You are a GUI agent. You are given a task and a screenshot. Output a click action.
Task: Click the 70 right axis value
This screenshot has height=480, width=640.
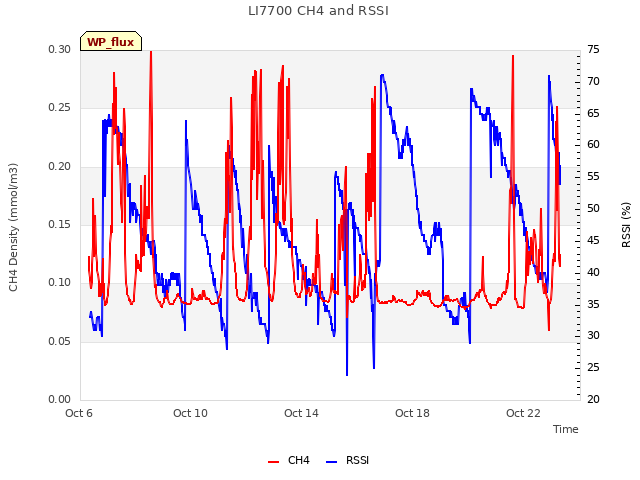click(593, 81)
